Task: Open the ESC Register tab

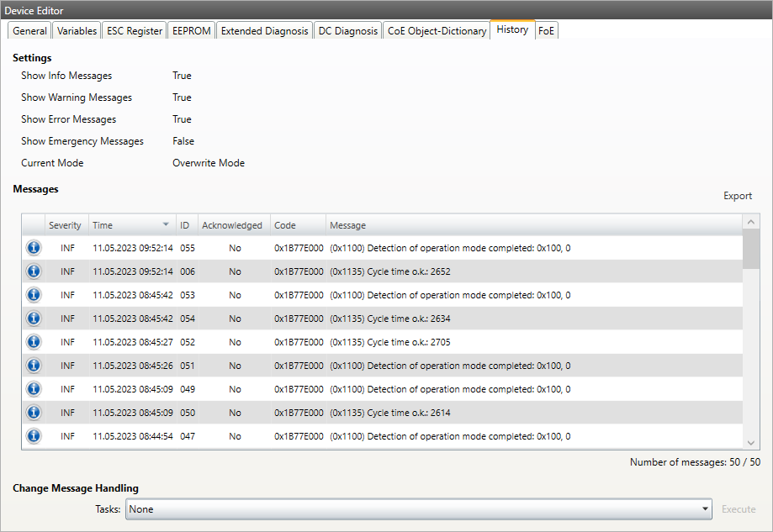Action: [x=135, y=31]
